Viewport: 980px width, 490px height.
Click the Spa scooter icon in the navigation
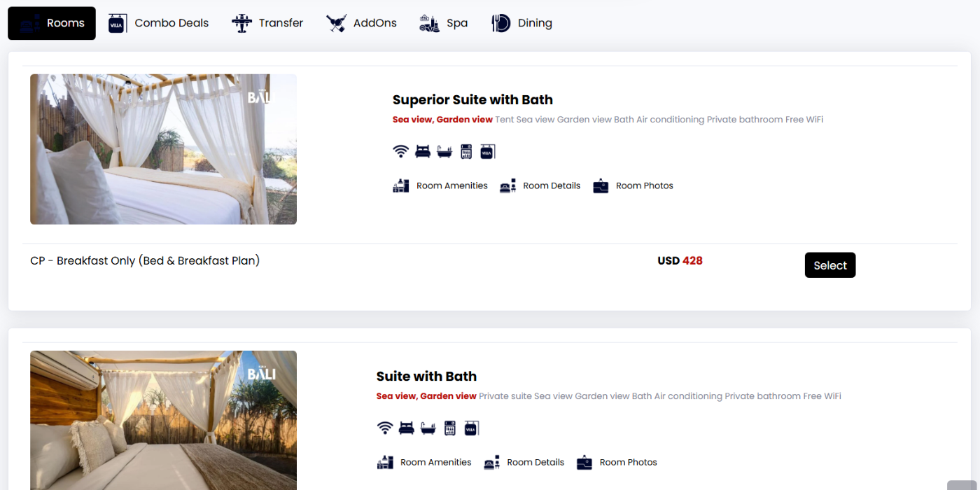[429, 22]
